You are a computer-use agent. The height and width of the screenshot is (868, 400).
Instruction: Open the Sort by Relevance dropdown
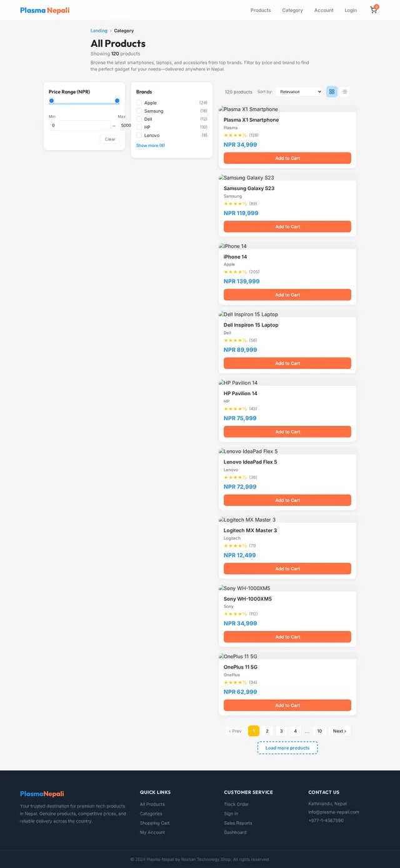point(299,91)
